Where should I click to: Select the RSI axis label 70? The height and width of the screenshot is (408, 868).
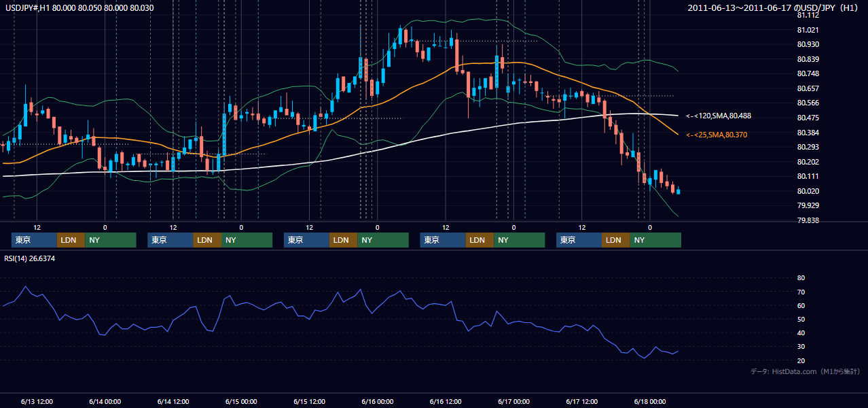click(x=801, y=292)
